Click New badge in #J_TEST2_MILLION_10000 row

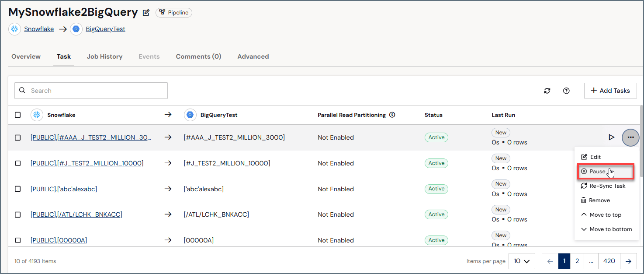click(x=501, y=158)
